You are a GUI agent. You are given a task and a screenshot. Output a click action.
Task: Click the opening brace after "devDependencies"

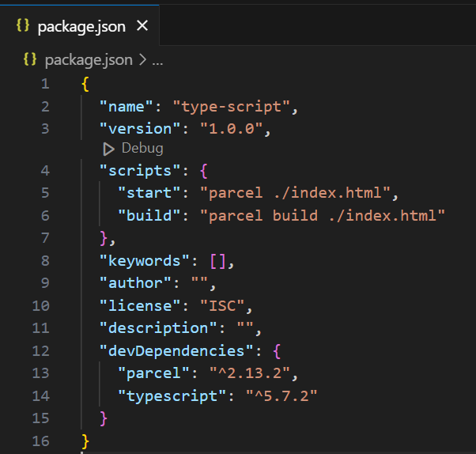click(277, 351)
